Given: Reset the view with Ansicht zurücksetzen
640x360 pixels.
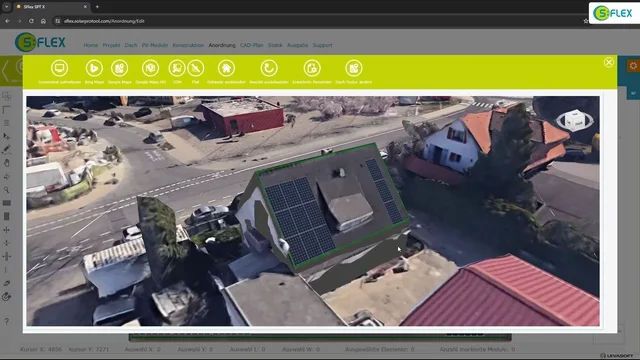Looking at the screenshot, I should [x=269, y=68].
